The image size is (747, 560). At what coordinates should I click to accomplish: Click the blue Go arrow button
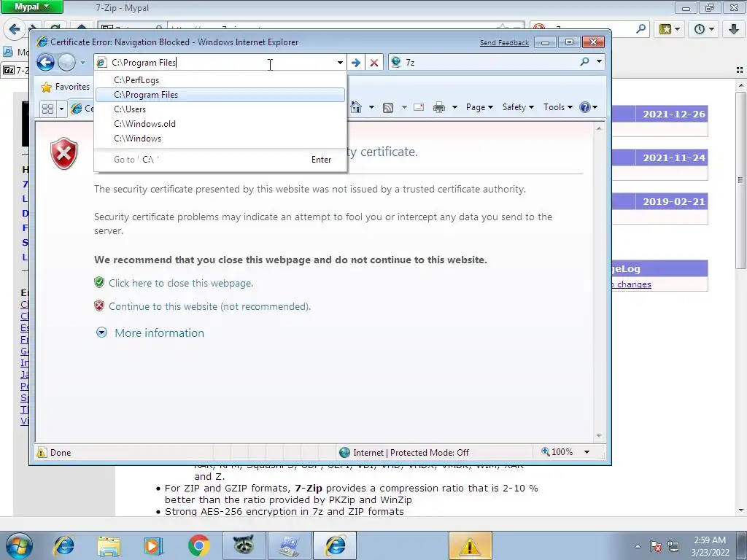coord(356,63)
